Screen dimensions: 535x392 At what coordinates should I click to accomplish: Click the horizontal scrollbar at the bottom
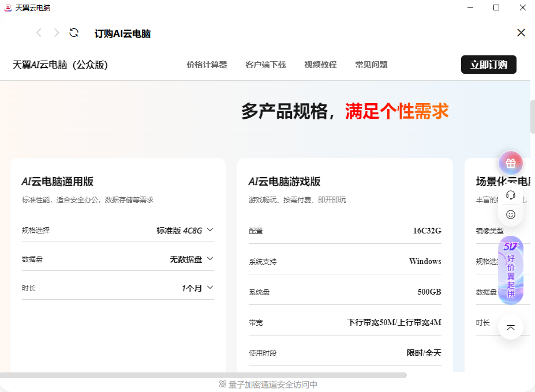click(x=203, y=375)
